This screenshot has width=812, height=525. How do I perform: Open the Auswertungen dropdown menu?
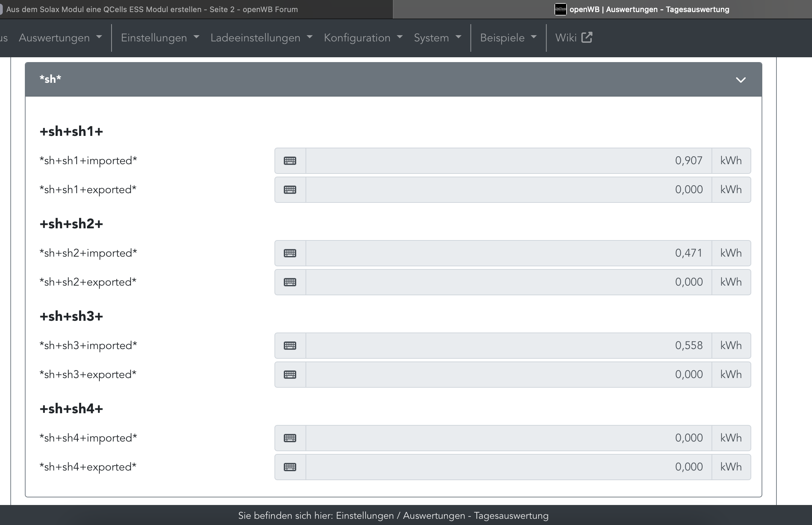click(x=60, y=38)
